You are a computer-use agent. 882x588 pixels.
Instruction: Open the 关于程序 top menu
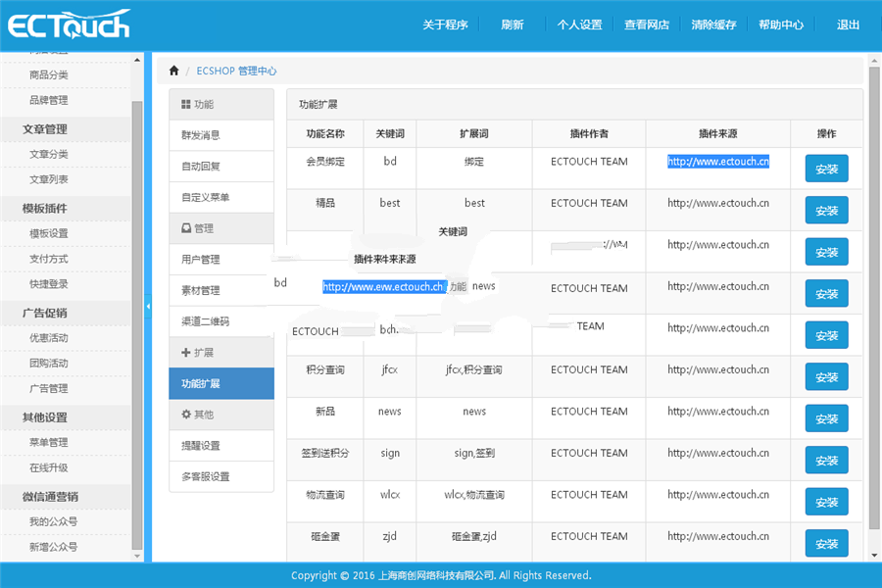pos(445,24)
